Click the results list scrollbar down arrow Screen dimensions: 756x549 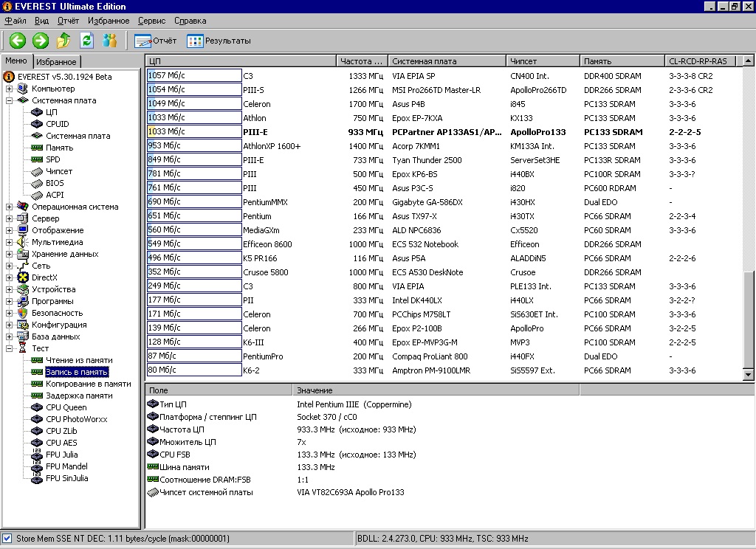tap(749, 376)
